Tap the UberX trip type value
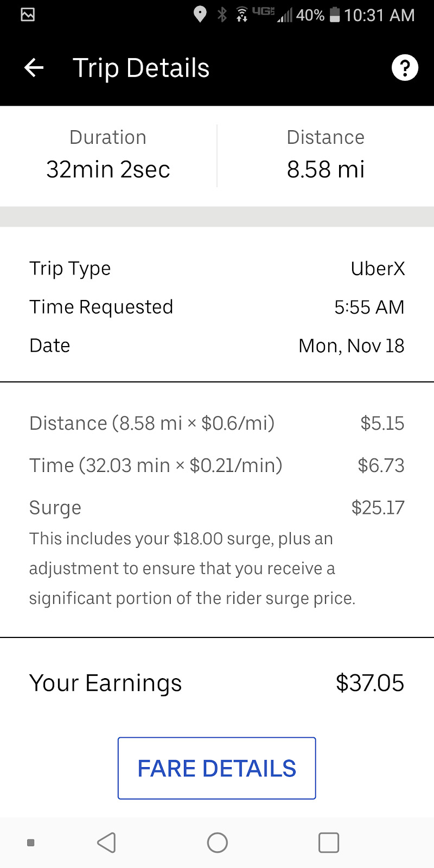 pyautogui.click(x=378, y=269)
